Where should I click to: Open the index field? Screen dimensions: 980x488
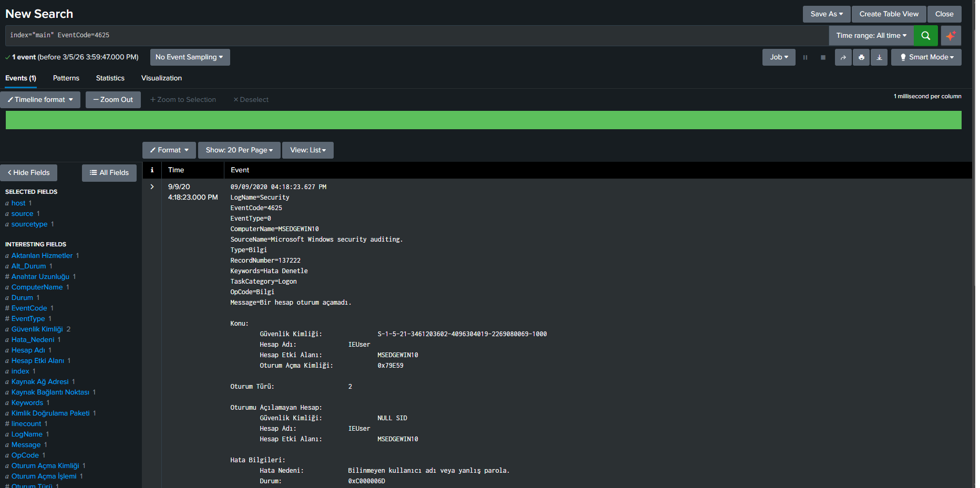(20, 371)
